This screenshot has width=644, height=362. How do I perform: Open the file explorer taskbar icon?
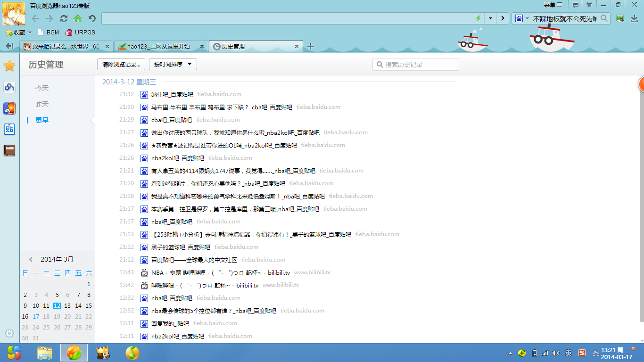[45, 353]
